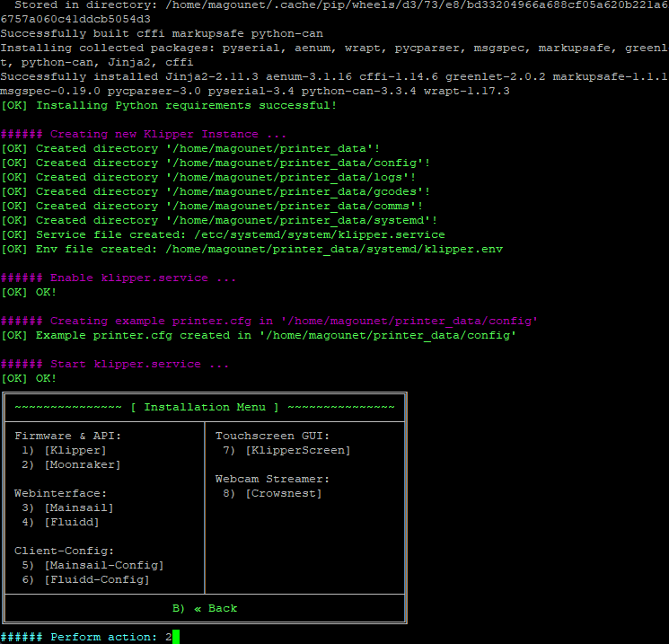
Task: Click the B) « Back option
Action: (x=205, y=608)
